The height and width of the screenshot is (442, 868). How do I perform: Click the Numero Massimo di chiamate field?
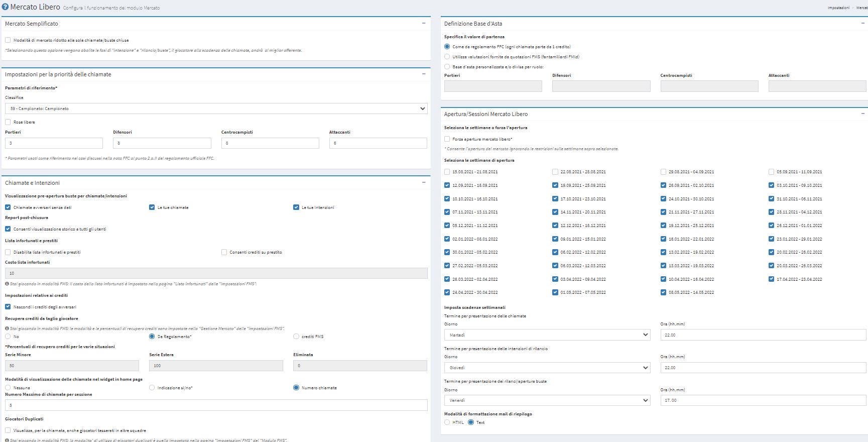point(216,405)
